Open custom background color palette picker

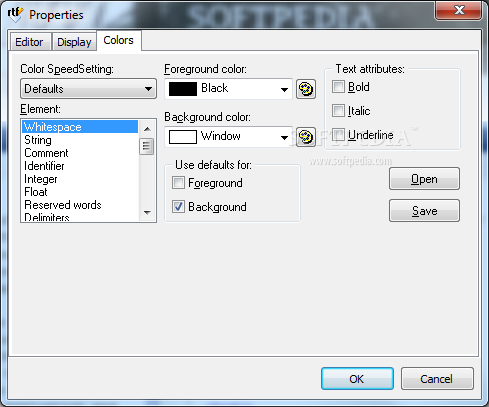click(306, 137)
